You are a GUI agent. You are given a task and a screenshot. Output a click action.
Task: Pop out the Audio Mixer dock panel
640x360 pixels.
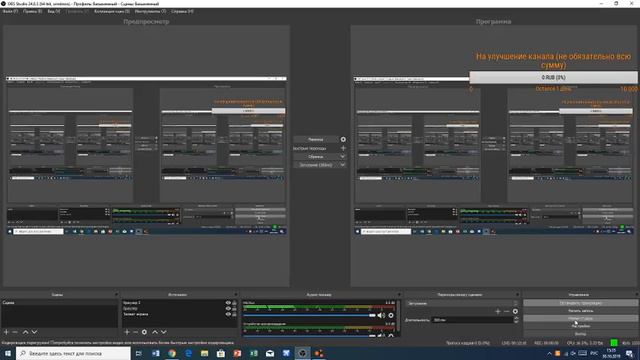tap(399, 294)
